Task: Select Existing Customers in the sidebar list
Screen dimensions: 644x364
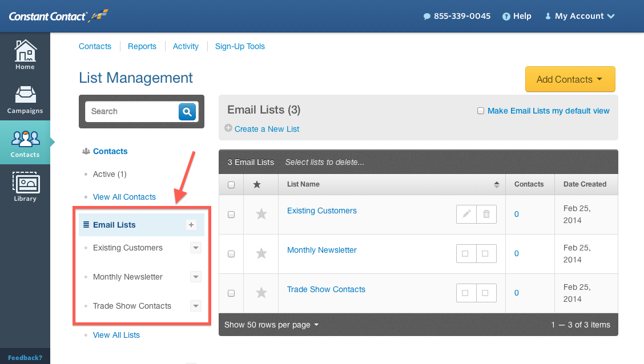Action: [128, 248]
